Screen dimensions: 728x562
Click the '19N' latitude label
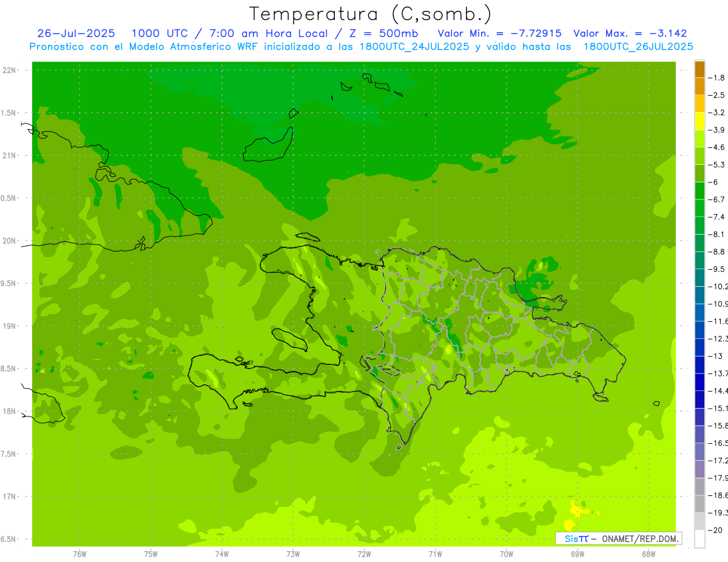point(10,326)
